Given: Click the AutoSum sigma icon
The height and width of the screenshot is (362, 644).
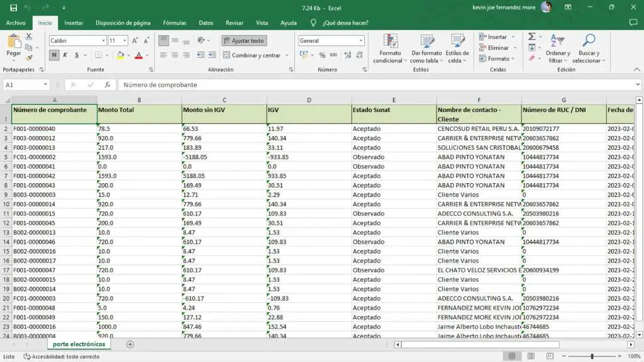Looking at the screenshot, I should pyautogui.click(x=531, y=37).
